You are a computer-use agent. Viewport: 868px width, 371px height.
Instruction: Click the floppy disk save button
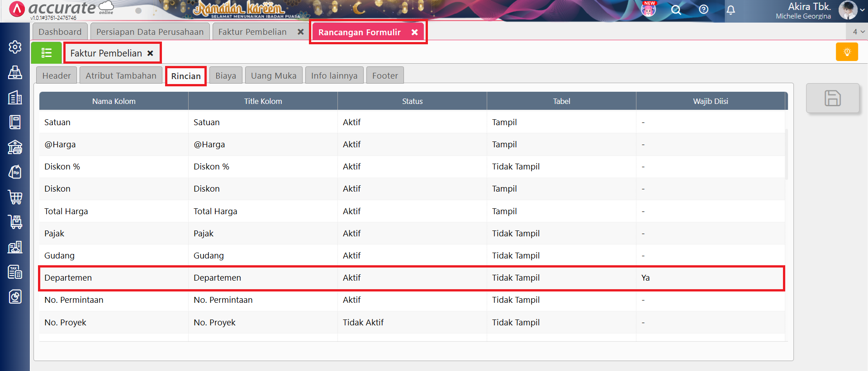832,98
